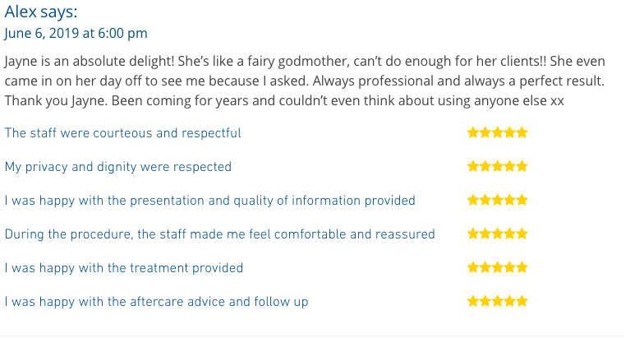Select 'My privacy and dignity were respected' label
Image resolution: width=644 pixels, height=338 pixels.
(118, 167)
